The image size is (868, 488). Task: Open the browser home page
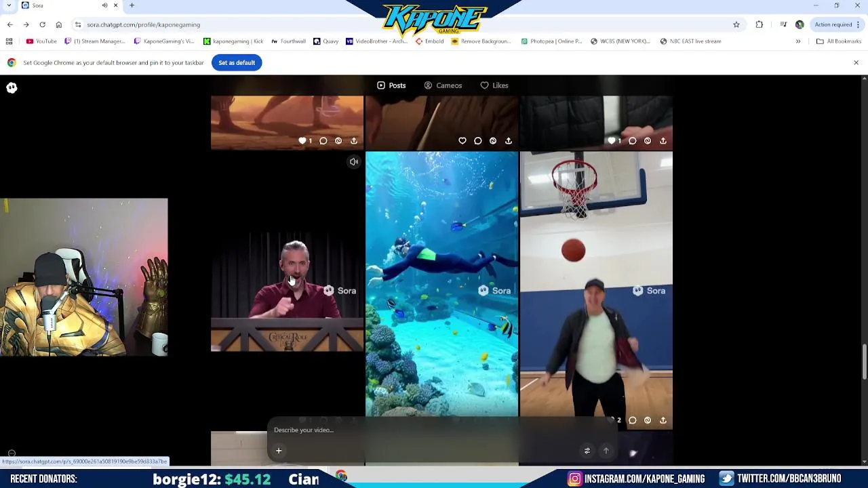coord(59,24)
